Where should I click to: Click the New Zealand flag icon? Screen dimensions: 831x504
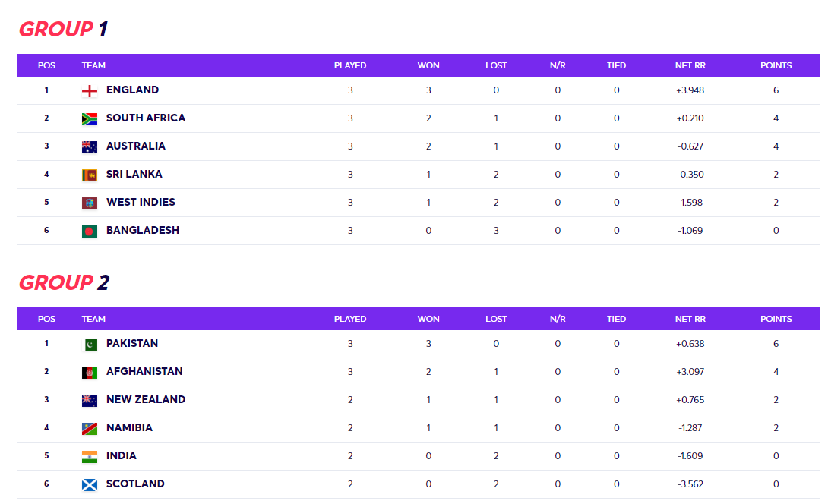point(90,401)
